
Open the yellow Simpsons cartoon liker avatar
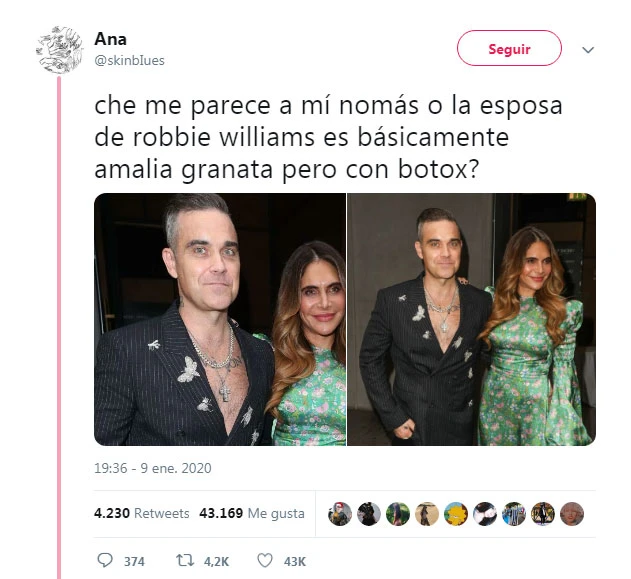tap(456, 514)
